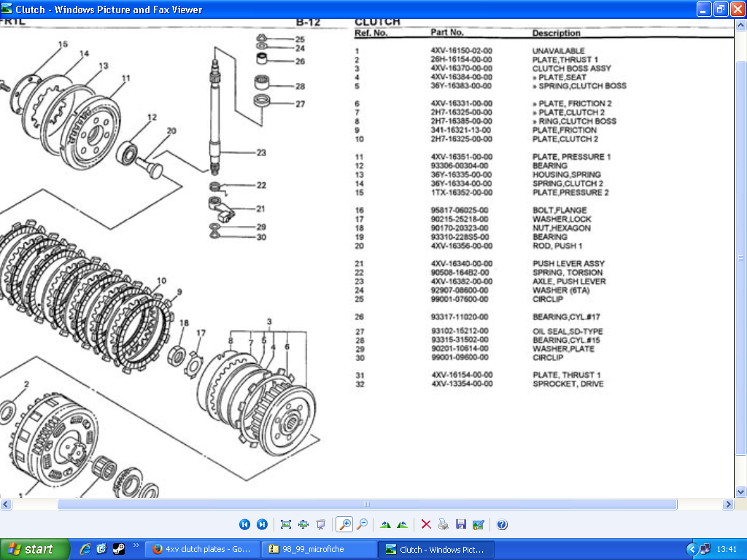Rotate the image clockwise
Image resolution: width=747 pixels, height=560 pixels.
(x=385, y=524)
